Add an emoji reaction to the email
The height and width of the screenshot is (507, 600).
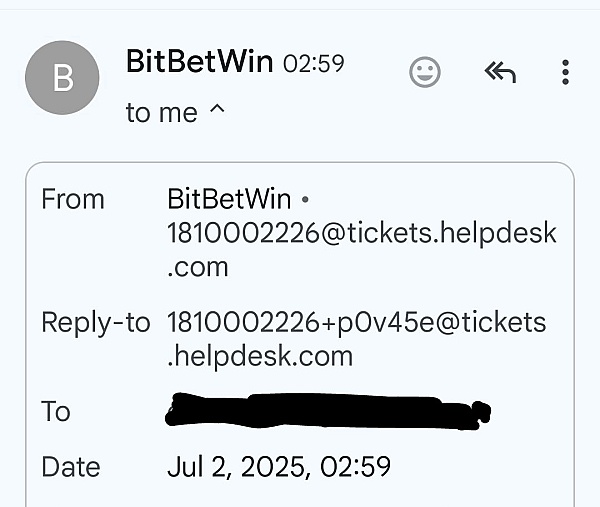click(x=425, y=72)
